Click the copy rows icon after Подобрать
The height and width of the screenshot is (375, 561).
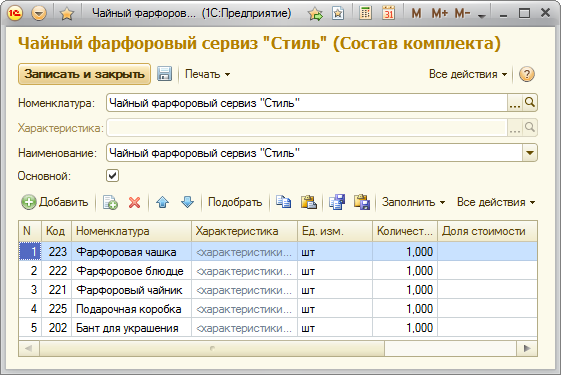click(283, 202)
